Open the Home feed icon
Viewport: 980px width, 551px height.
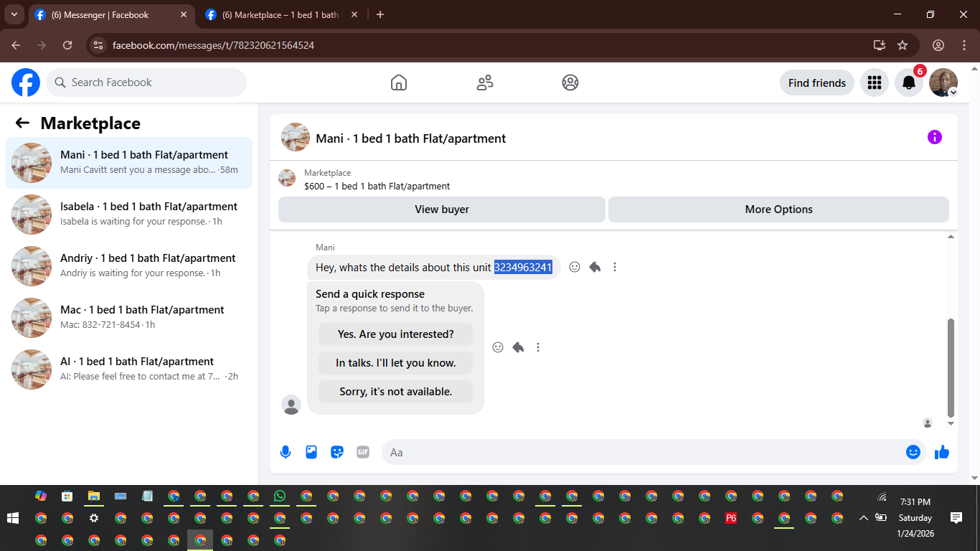399,83
